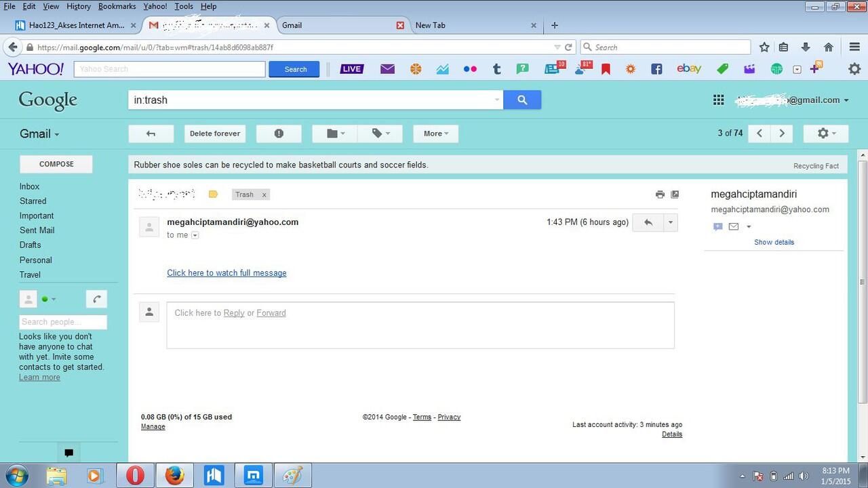This screenshot has height=488, width=868.
Task: Click the COMPOSE button
Action: (56, 164)
